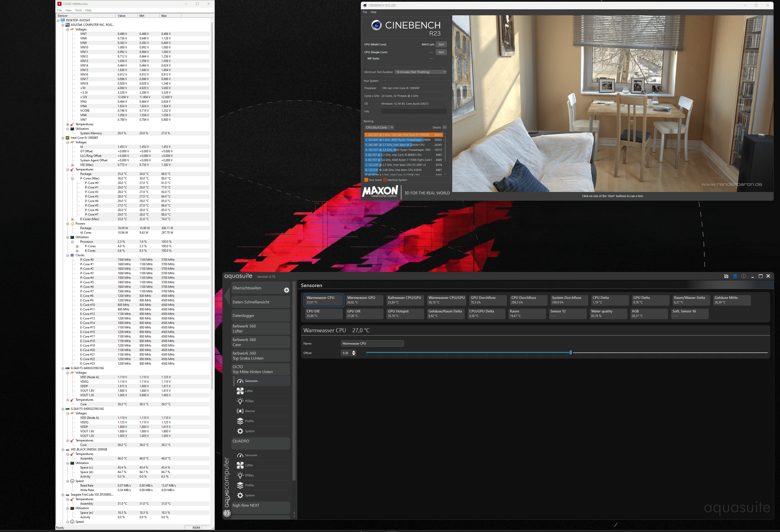Click the Name field containing Warmwasser CPU
Image resolution: width=780 pixels, height=532 pixels.
point(372,343)
